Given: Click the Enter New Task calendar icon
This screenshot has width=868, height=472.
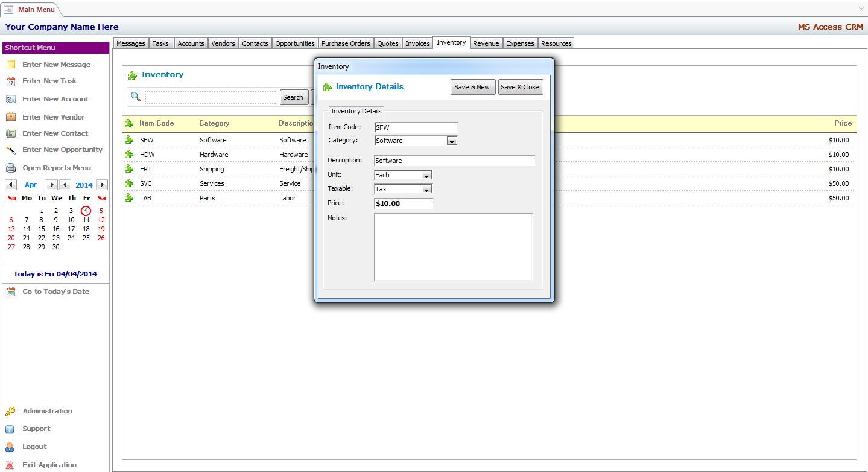Looking at the screenshot, I should tap(10, 81).
